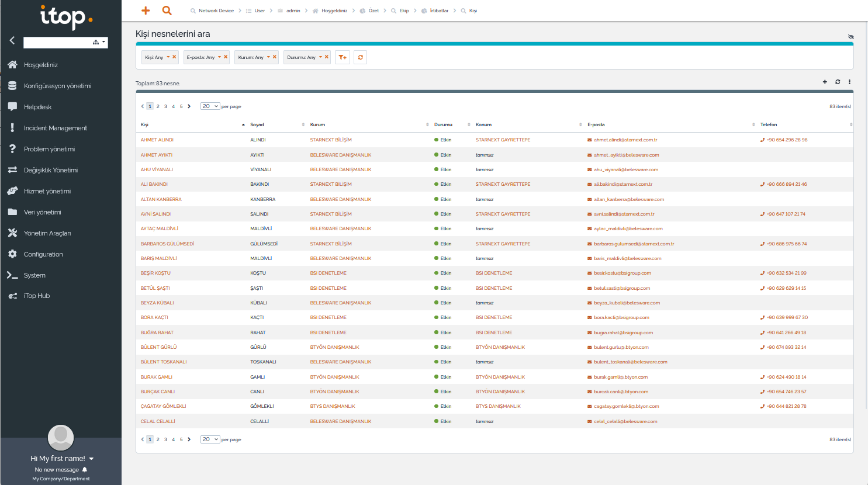Refresh the search criteria with orange reload icon
The image size is (868, 485).
360,57
